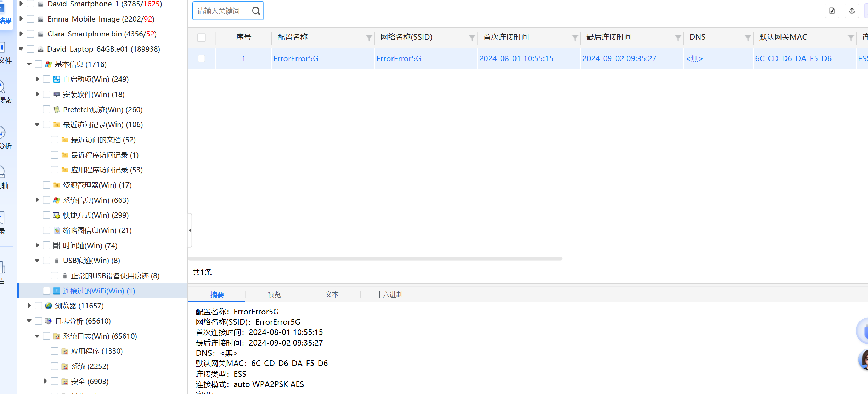The image size is (868, 394).
Task: Toggle the select-all checkbox in table header
Action: pyautogui.click(x=202, y=38)
